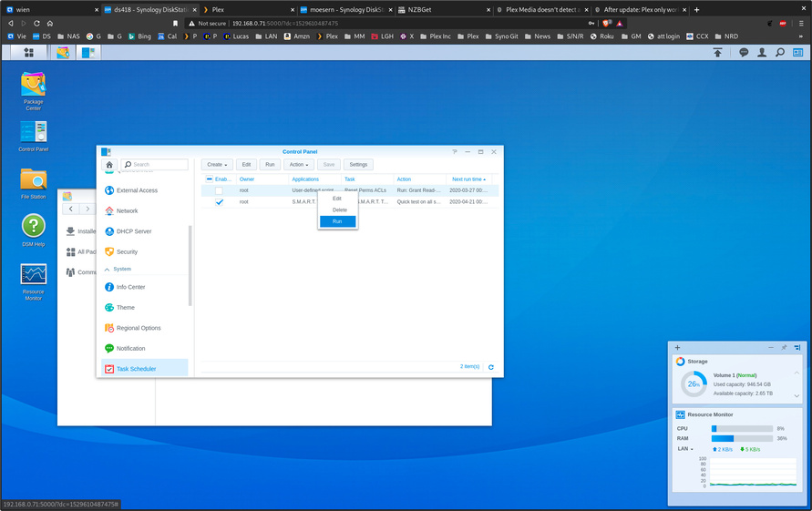Switch to moesern Synology browser tab
Image resolution: width=812 pixels, height=511 pixels.
pos(345,9)
